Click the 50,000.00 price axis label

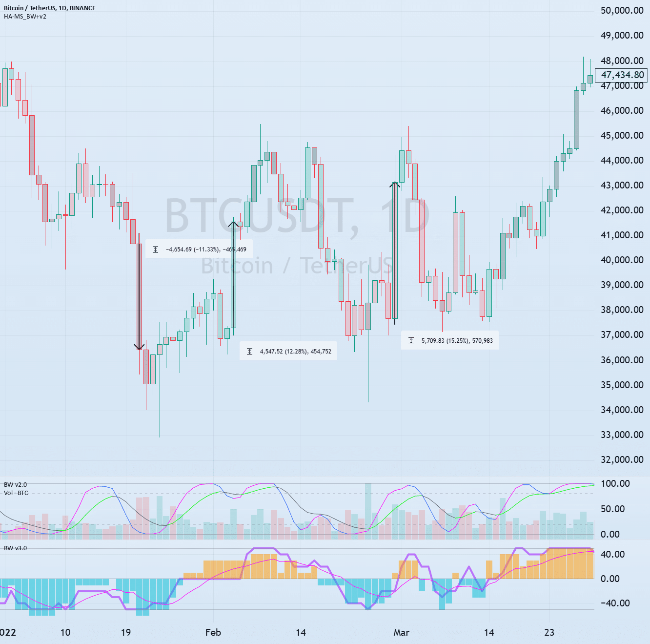622,10
